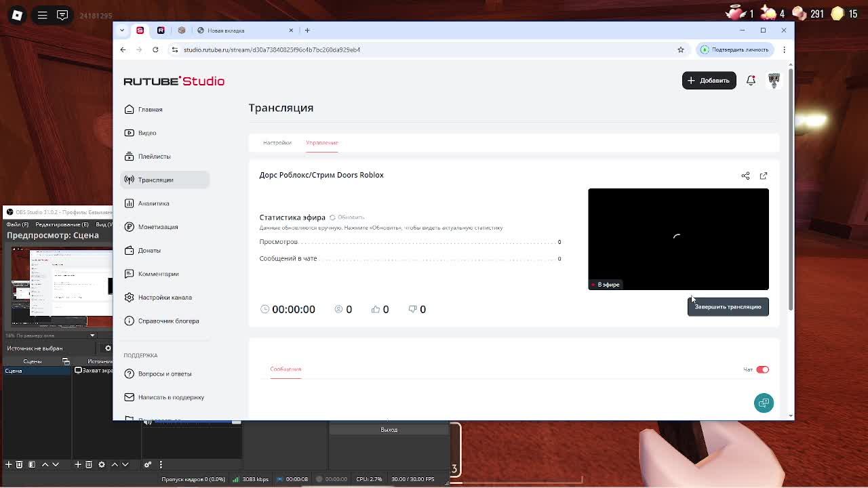Open the Roblox logo menu
The height and width of the screenshot is (488, 868).
click(x=17, y=15)
